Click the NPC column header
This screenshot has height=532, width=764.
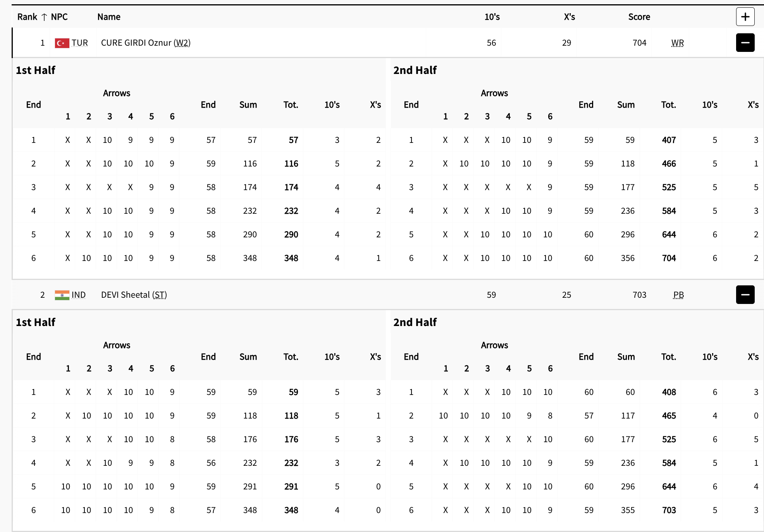pos(59,17)
